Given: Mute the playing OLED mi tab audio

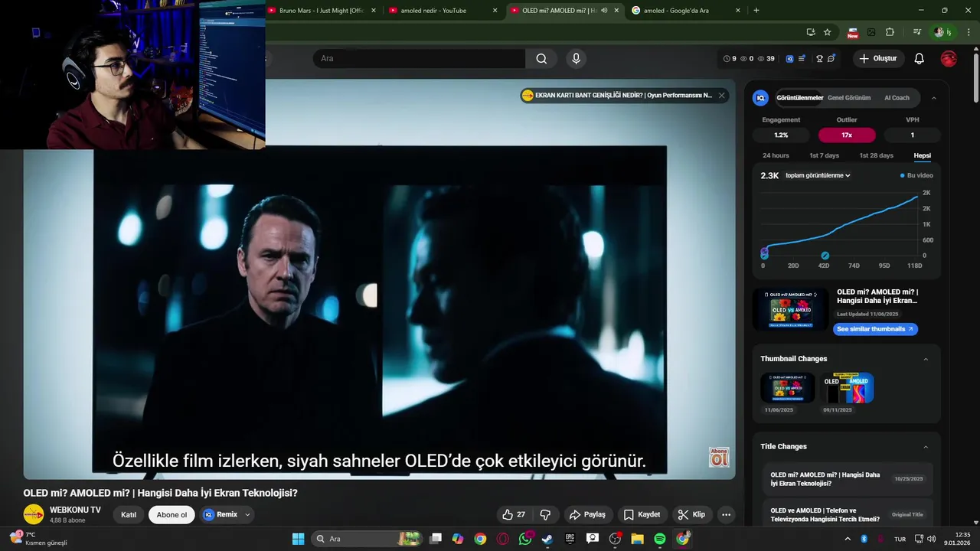Looking at the screenshot, I should coord(604,11).
